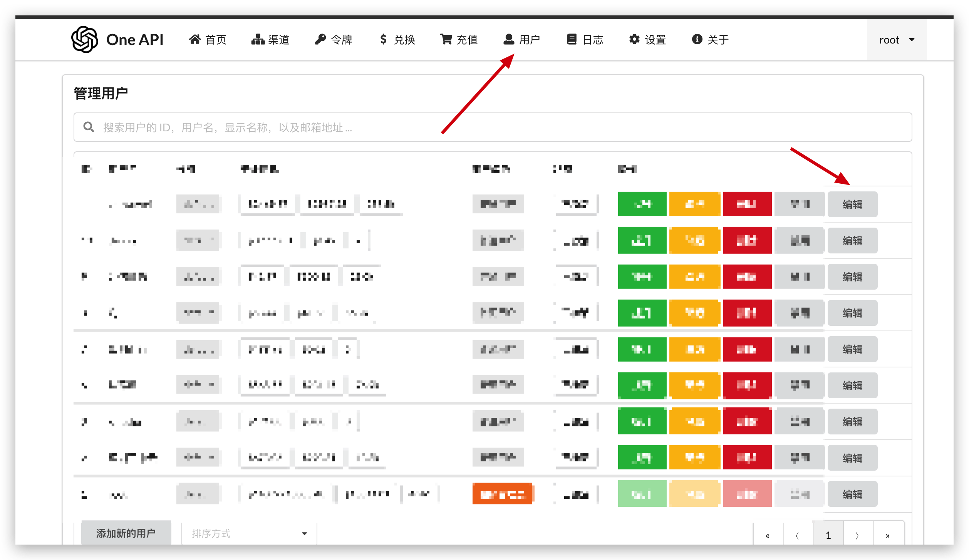Click 编辑 button in the last row
The height and width of the screenshot is (560, 969).
coord(852,494)
